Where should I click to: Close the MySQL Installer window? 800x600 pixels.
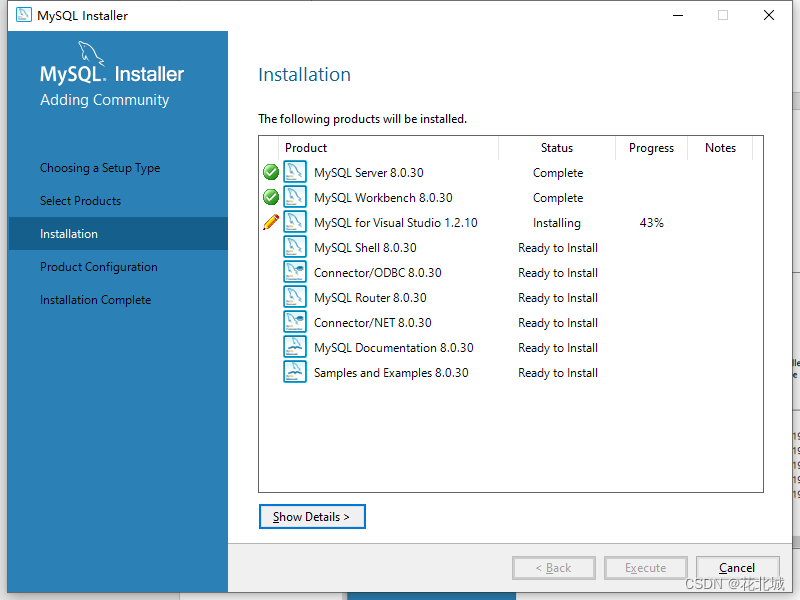(769, 15)
